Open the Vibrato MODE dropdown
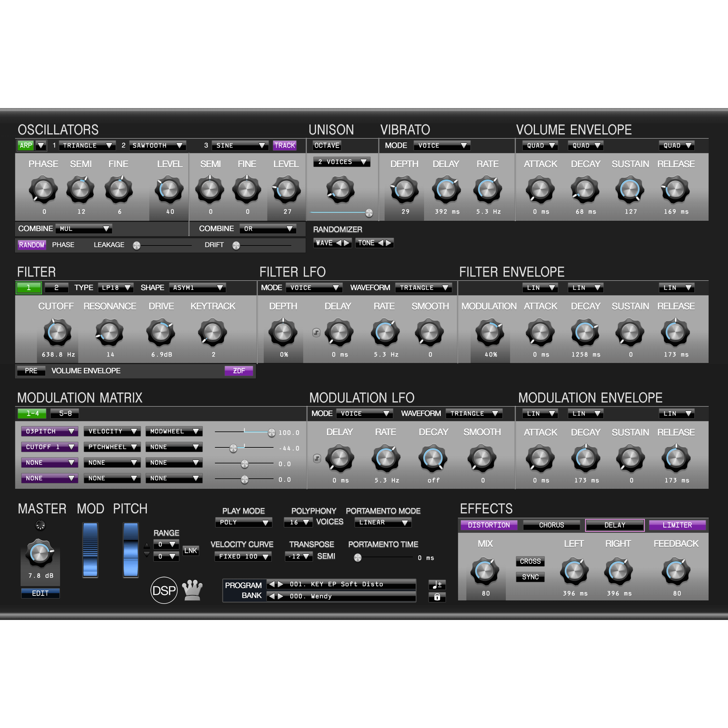 click(x=441, y=145)
